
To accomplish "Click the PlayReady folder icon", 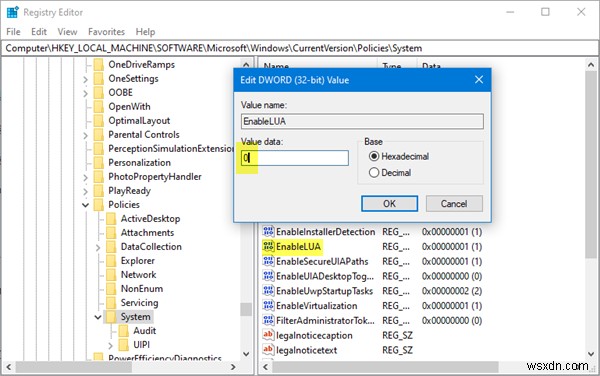I will pos(99,190).
